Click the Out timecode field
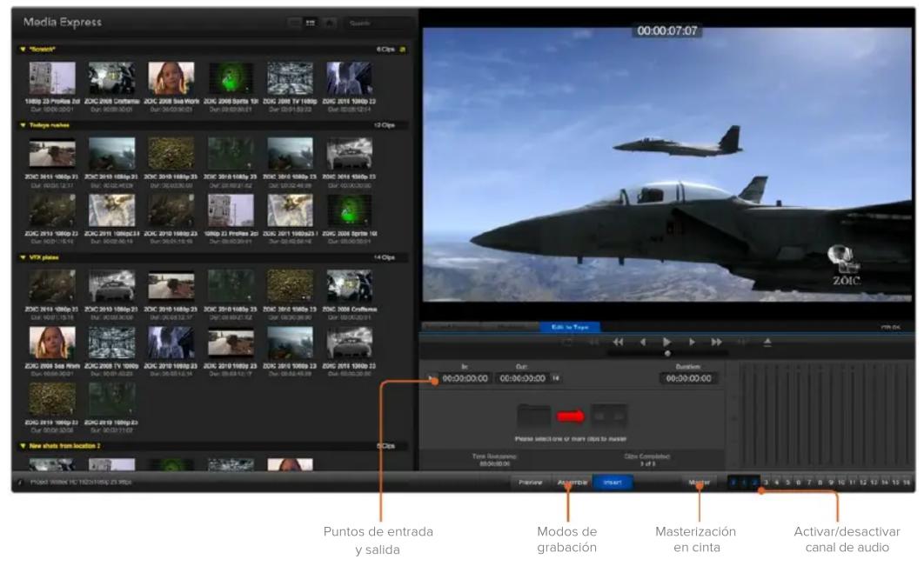 523,379
